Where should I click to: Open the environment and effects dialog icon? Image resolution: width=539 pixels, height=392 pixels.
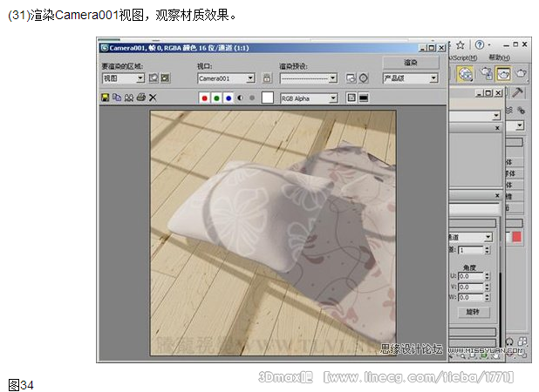tap(364, 78)
